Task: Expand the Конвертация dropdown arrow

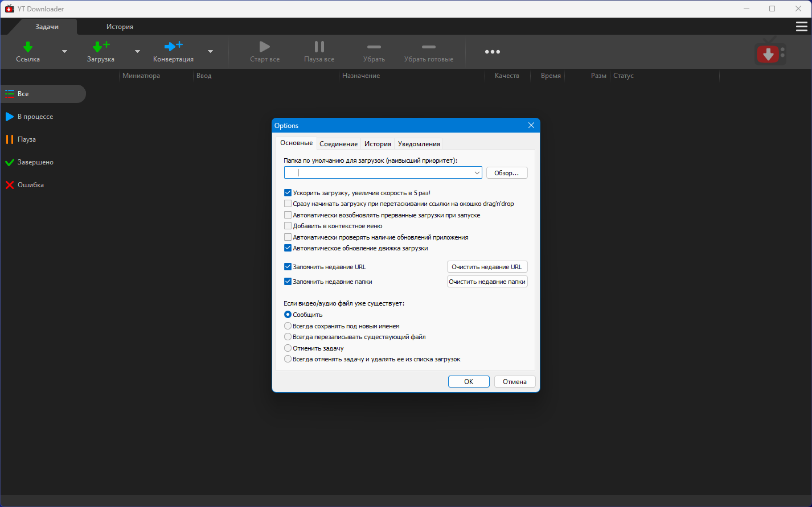Action: (x=210, y=52)
